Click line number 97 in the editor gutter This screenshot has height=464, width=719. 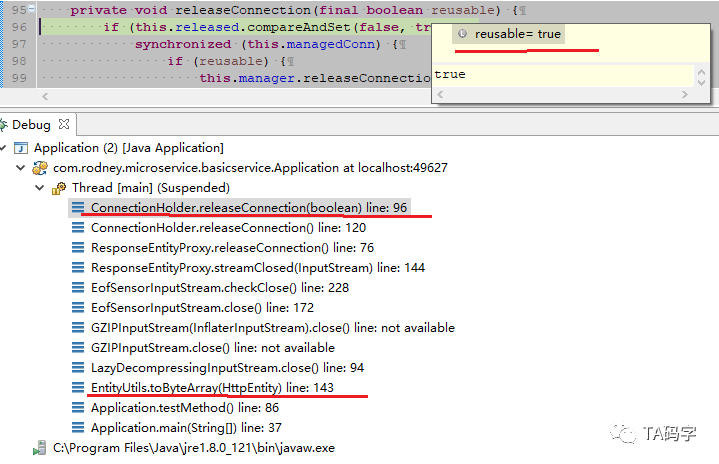coord(19,44)
